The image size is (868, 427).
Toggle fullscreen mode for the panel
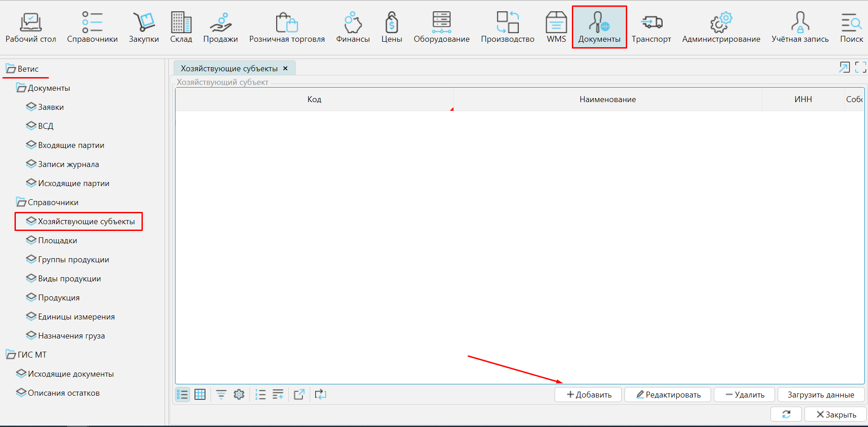[860, 68]
